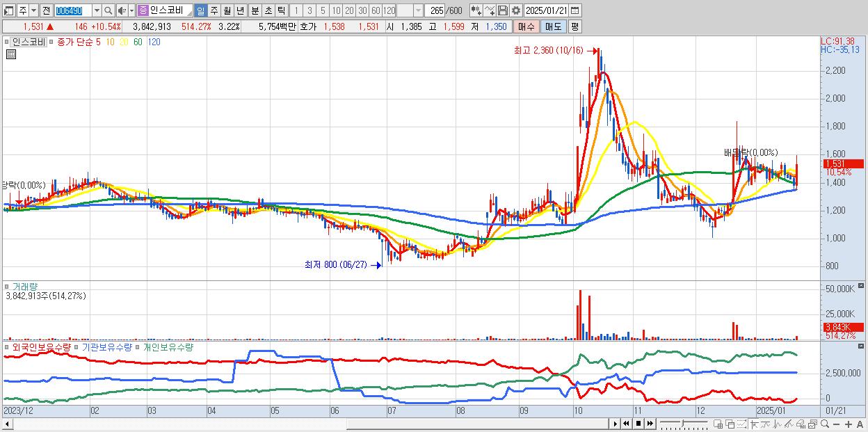Click the 120 moving average legend value
Screen dimensions: 868x432
[154, 42]
